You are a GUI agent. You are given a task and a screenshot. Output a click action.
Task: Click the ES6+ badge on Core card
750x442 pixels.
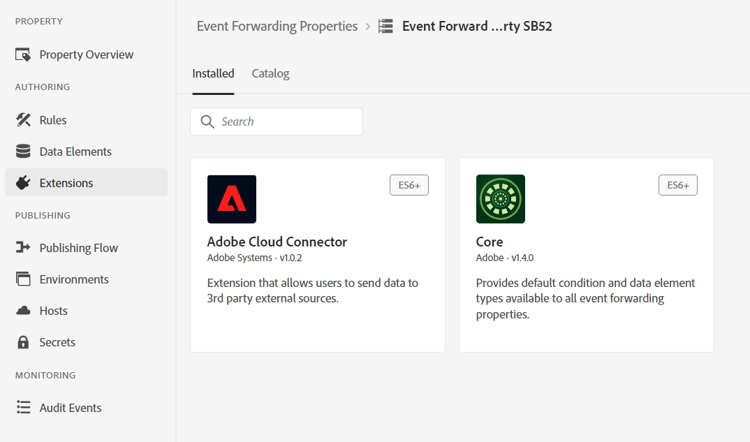pyautogui.click(x=678, y=185)
